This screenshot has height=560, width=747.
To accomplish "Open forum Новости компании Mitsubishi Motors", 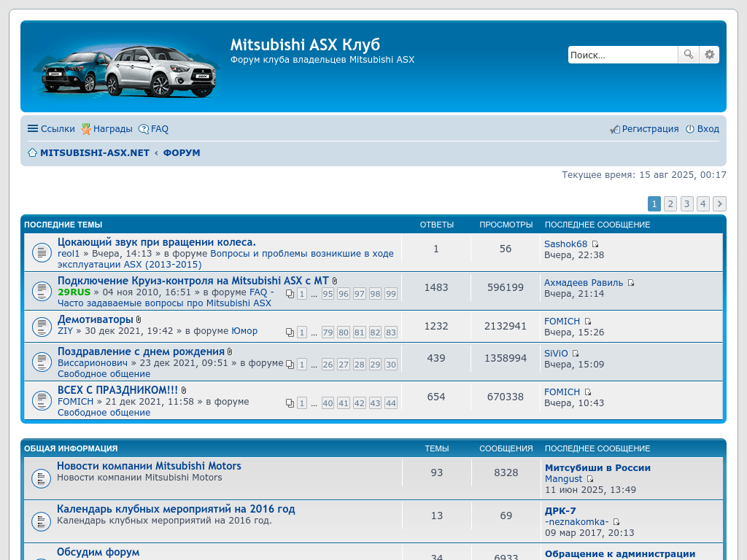I will 149,466.
